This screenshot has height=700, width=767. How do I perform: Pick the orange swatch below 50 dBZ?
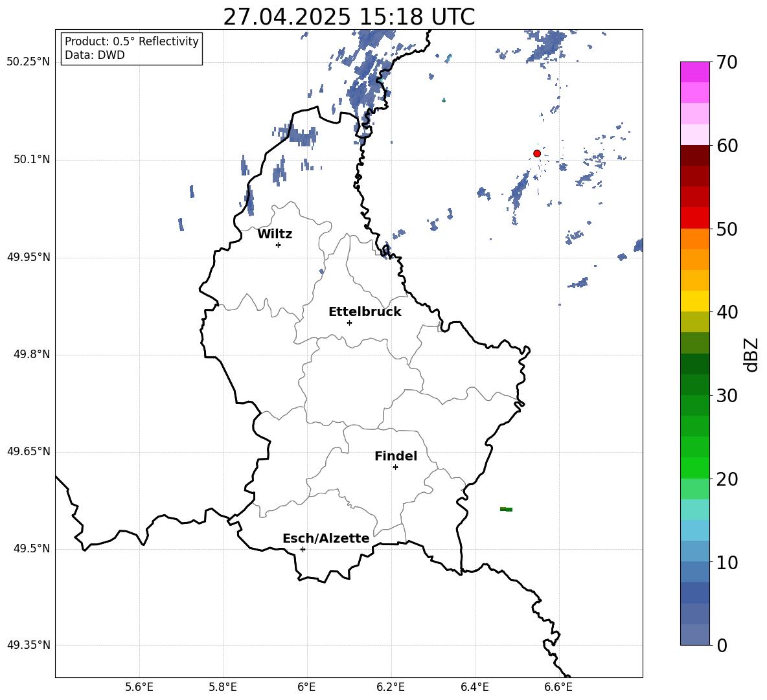tap(694, 239)
